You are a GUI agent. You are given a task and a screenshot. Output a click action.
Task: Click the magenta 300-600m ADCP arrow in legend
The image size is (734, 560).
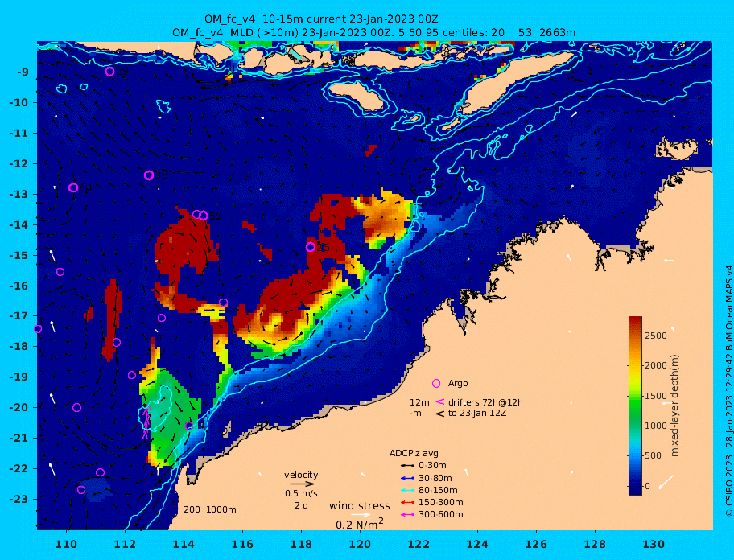[x=407, y=515]
